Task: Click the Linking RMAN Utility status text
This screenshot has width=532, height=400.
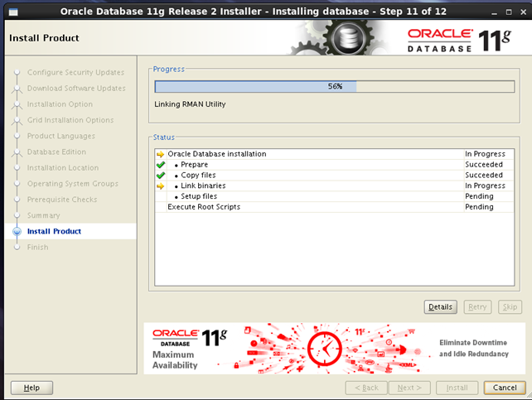Action: pos(190,104)
